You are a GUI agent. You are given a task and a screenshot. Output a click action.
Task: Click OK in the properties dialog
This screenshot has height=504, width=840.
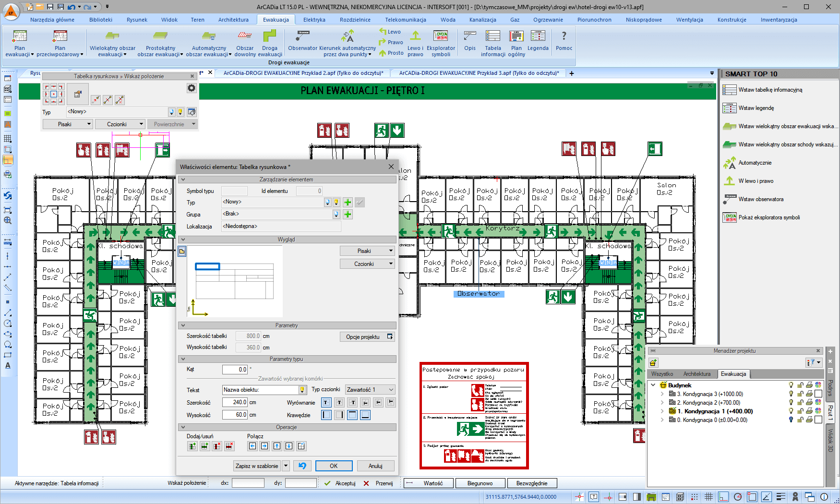pyautogui.click(x=334, y=466)
